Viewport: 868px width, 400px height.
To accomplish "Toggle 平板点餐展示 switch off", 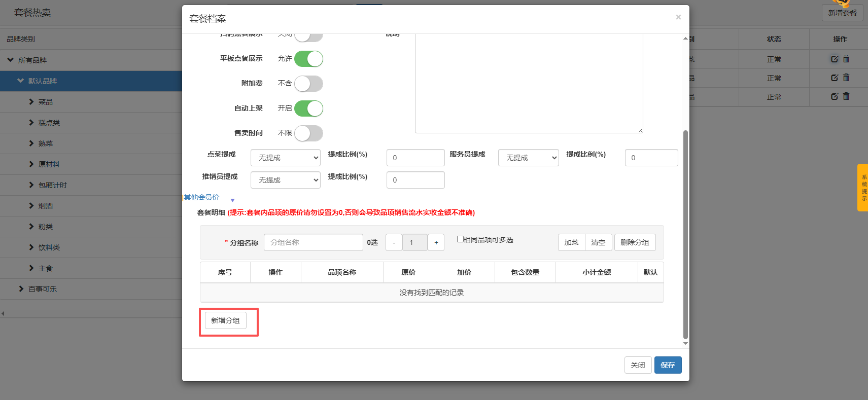I will [308, 59].
